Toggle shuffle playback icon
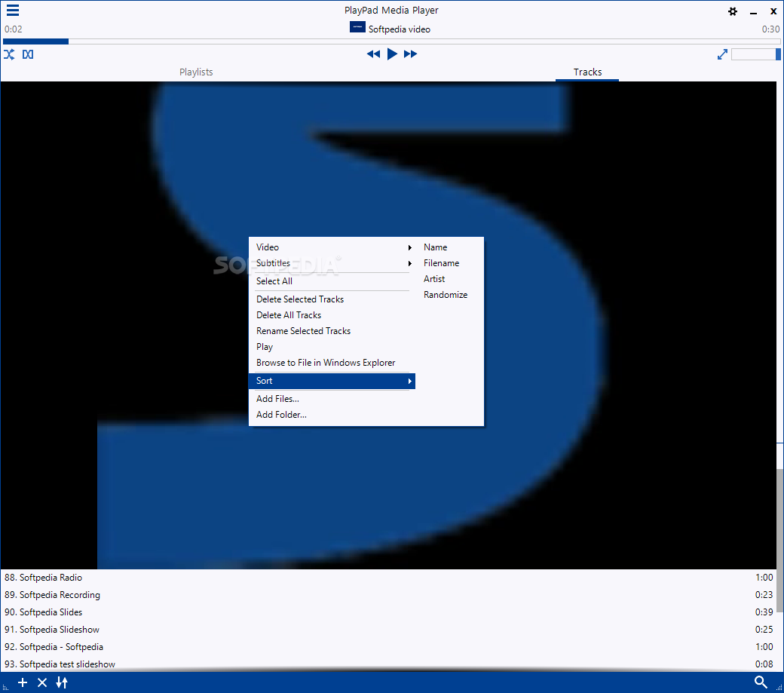 pos(9,54)
